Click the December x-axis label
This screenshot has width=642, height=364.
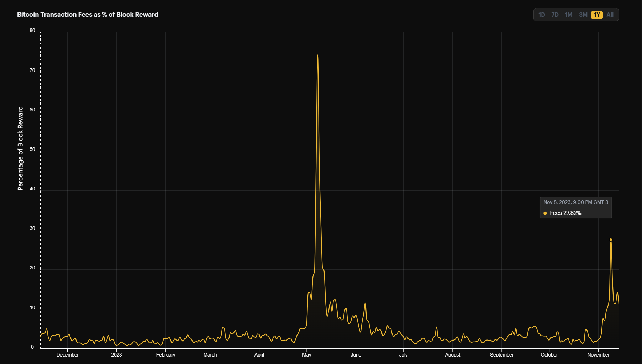pos(67,355)
